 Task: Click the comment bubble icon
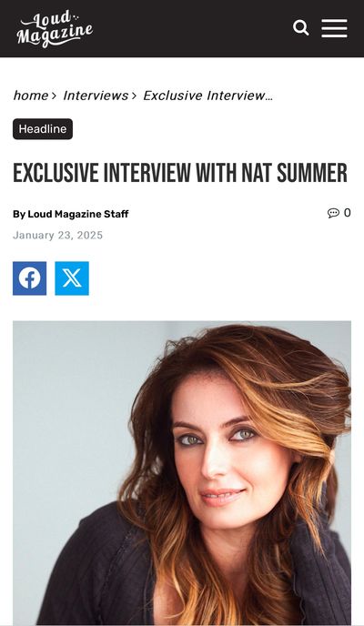(x=333, y=213)
